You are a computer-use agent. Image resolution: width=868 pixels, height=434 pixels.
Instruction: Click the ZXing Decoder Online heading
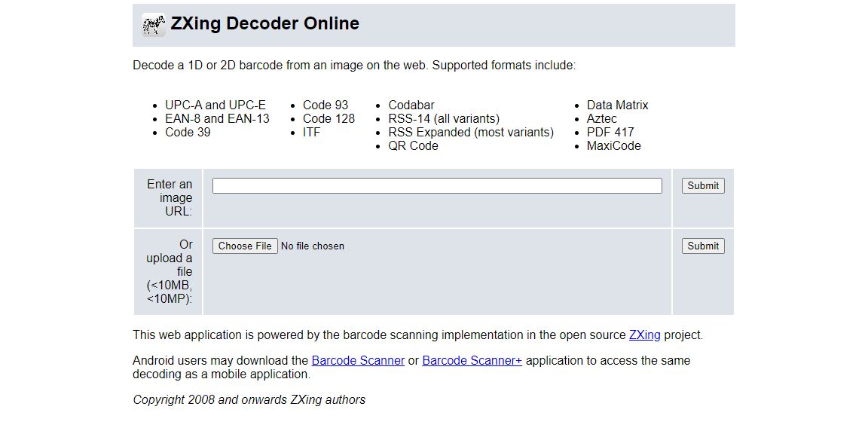coord(264,23)
